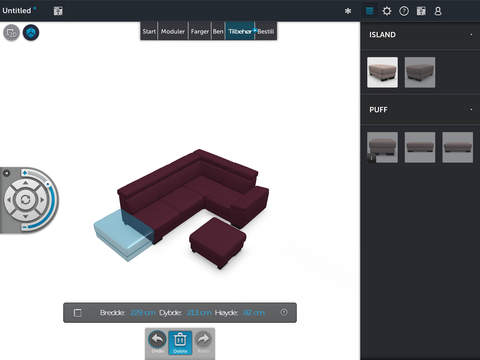Click the Redo arrow button
Image resolution: width=480 pixels, height=360 pixels.
[x=203, y=341]
